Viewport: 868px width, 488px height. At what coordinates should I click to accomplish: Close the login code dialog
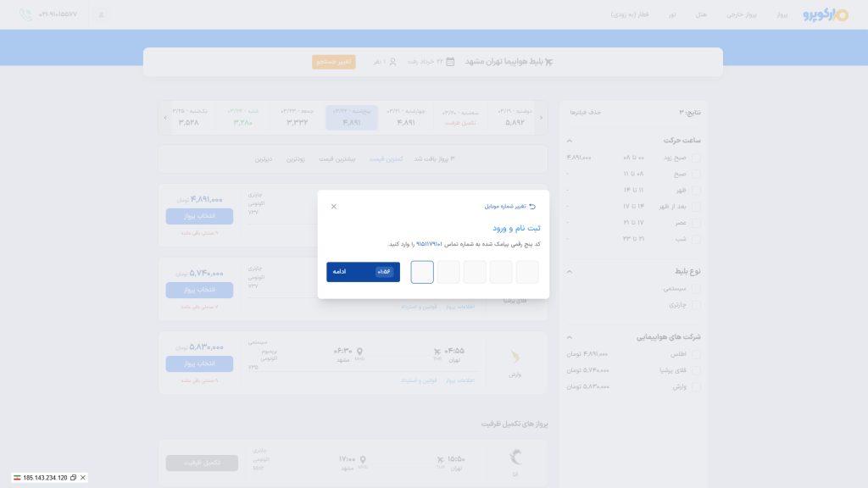[x=334, y=207]
